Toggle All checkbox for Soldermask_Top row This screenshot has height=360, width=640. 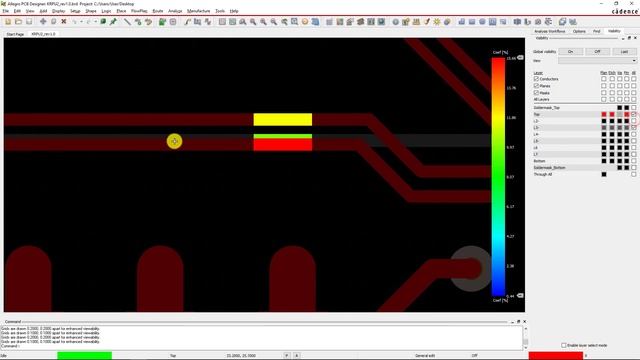pos(633,108)
